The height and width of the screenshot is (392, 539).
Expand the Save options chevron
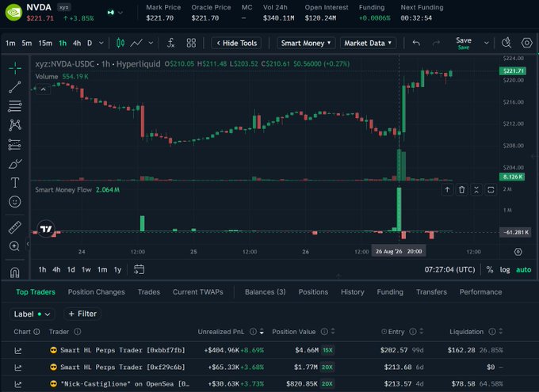point(487,44)
